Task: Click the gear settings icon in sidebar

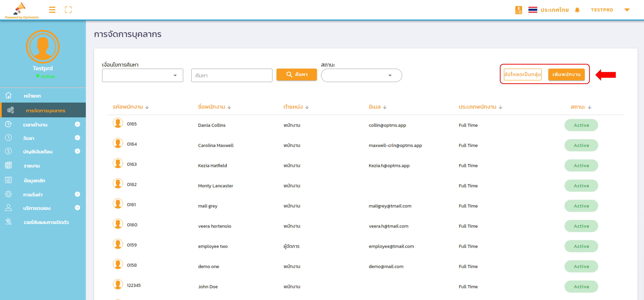Action: click(8, 194)
